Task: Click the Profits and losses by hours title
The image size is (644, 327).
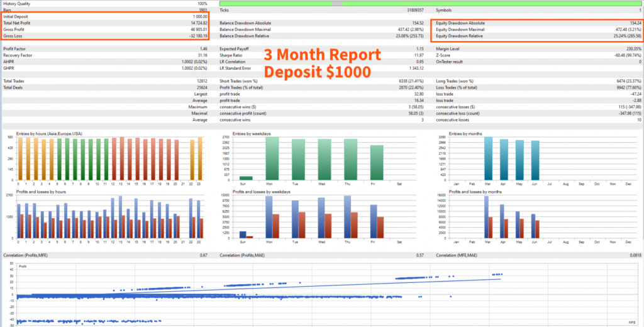Action: click(41, 192)
